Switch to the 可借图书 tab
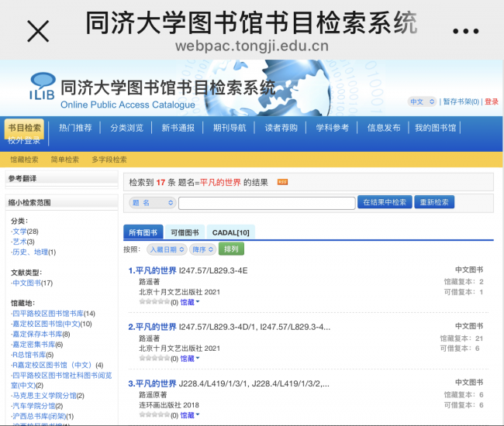504x426 pixels. [185, 232]
